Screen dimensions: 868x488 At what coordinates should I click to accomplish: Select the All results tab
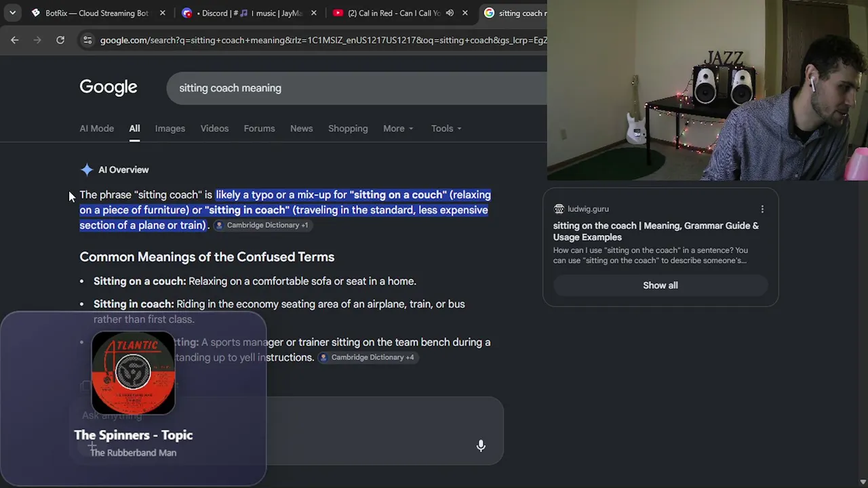coord(134,128)
